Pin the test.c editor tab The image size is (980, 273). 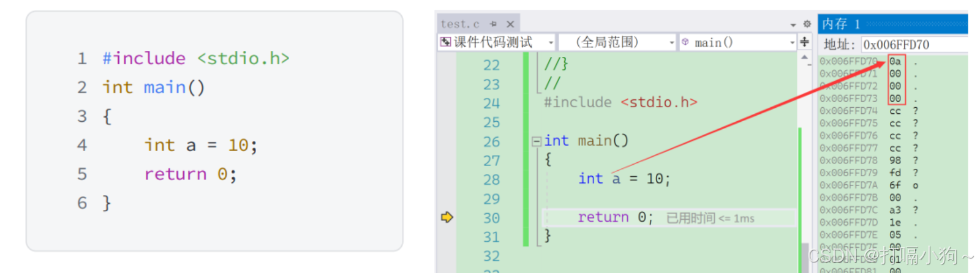(x=493, y=24)
